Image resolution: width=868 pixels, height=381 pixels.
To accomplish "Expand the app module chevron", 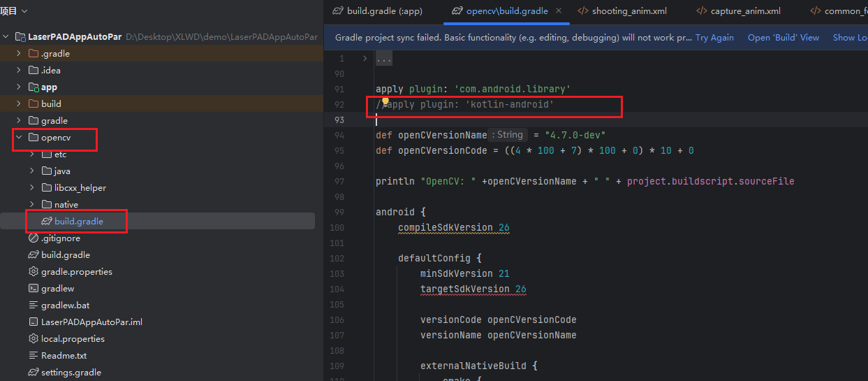I will click(20, 87).
